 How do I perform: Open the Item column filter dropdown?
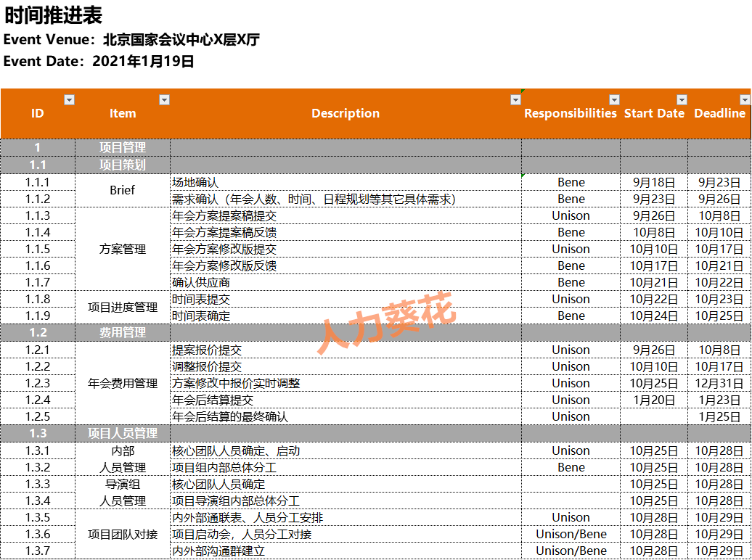(x=165, y=100)
